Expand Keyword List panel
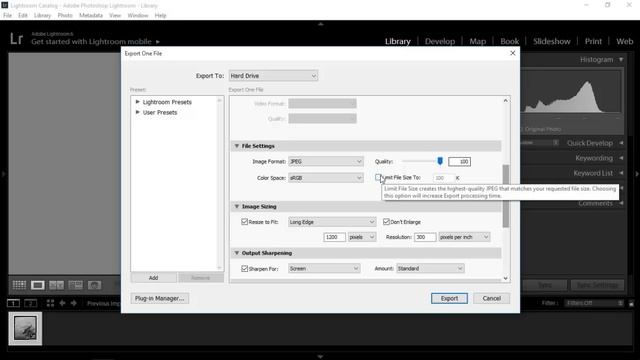This screenshot has width=640, height=360. pyautogui.click(x=621, y=173)
